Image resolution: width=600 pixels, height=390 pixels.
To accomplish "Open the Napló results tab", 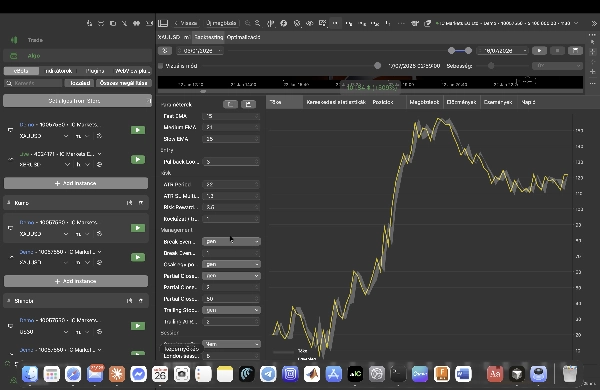I will [x=528, y=102].
